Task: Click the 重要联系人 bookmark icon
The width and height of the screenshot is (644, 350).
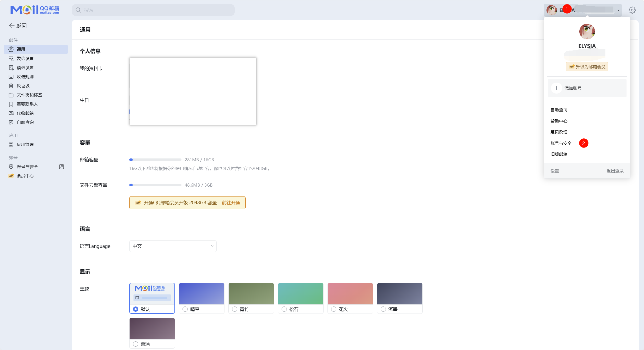Action: point(11,104)
